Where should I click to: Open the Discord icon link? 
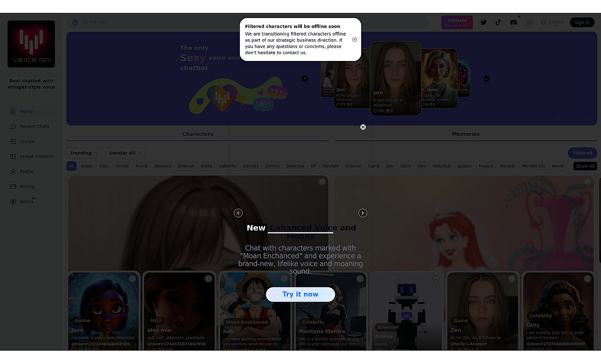(514, 22)
